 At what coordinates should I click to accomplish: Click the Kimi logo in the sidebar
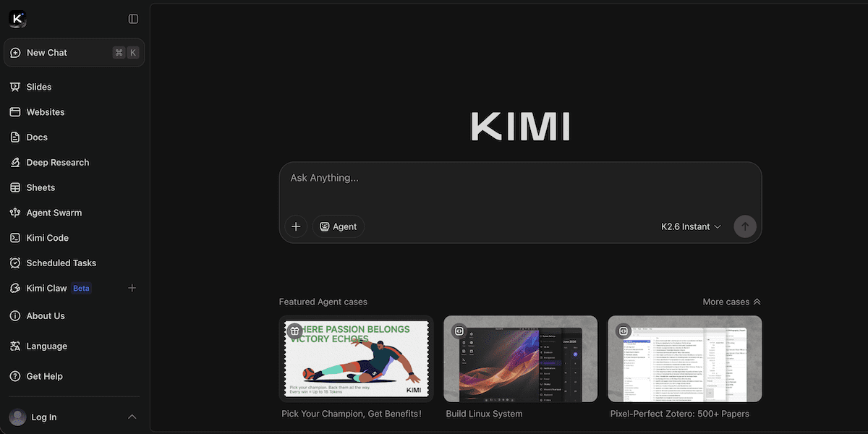[17, 19]
